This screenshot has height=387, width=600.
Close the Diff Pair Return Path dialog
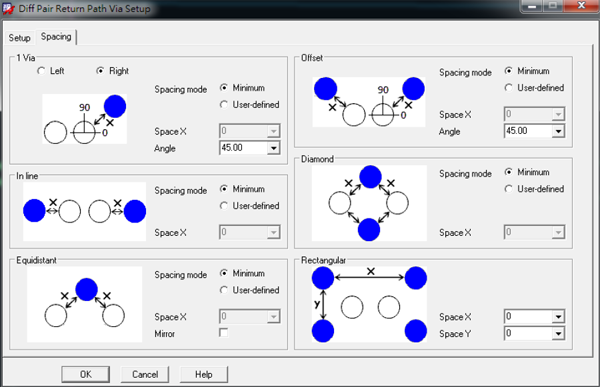coord(581,5)
